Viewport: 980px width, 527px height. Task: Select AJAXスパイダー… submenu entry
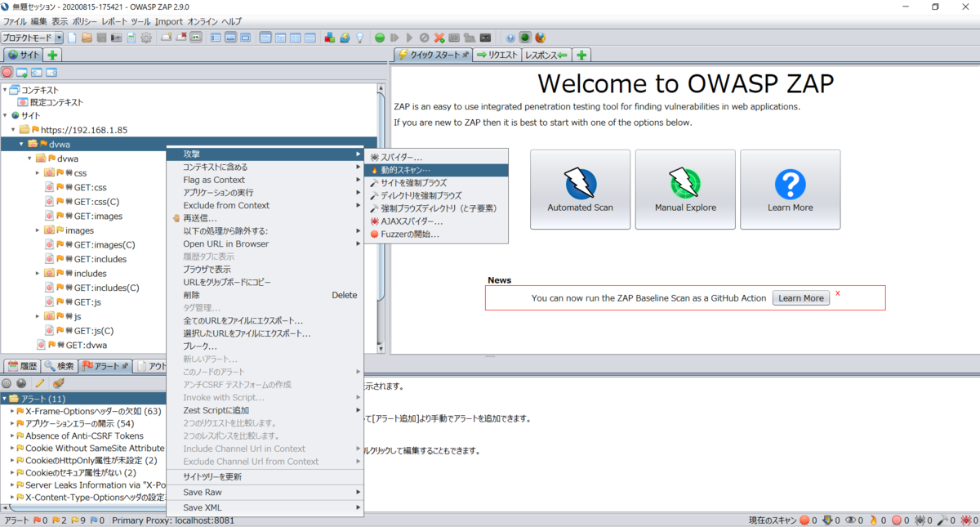click(x=436, y=221)
